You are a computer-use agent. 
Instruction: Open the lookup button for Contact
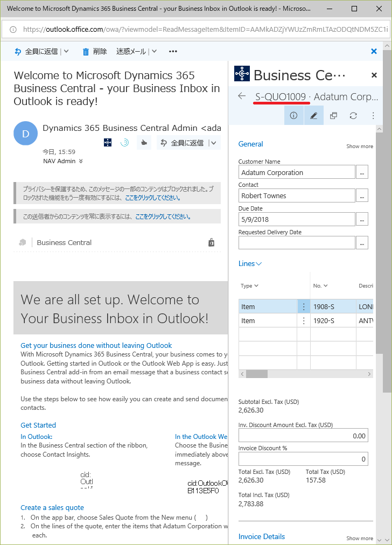pyautogui.click(x=362, y=195)
